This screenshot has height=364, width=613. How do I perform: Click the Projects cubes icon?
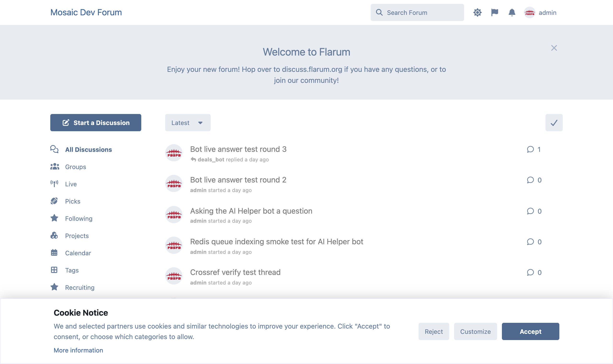click(x=54, y=236)
